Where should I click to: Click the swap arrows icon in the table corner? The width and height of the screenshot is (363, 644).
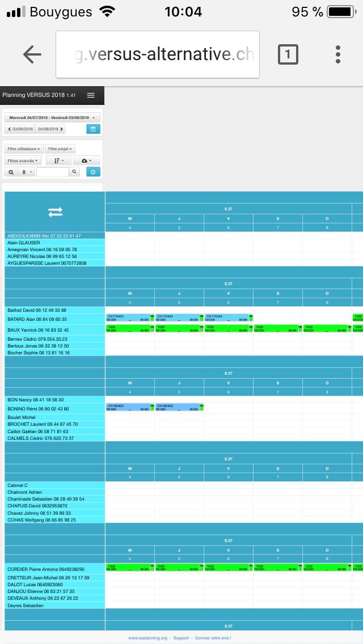click(55, 212)
